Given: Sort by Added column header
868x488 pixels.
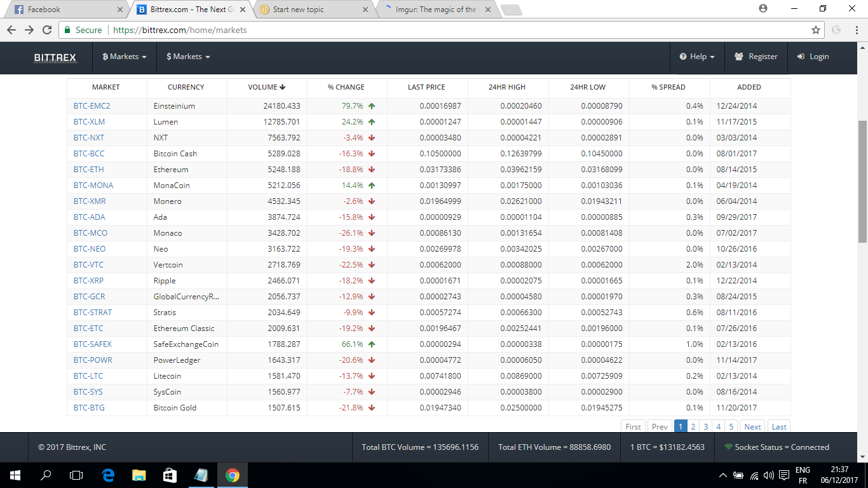Looking at the screenshot, I should [749, 87].
